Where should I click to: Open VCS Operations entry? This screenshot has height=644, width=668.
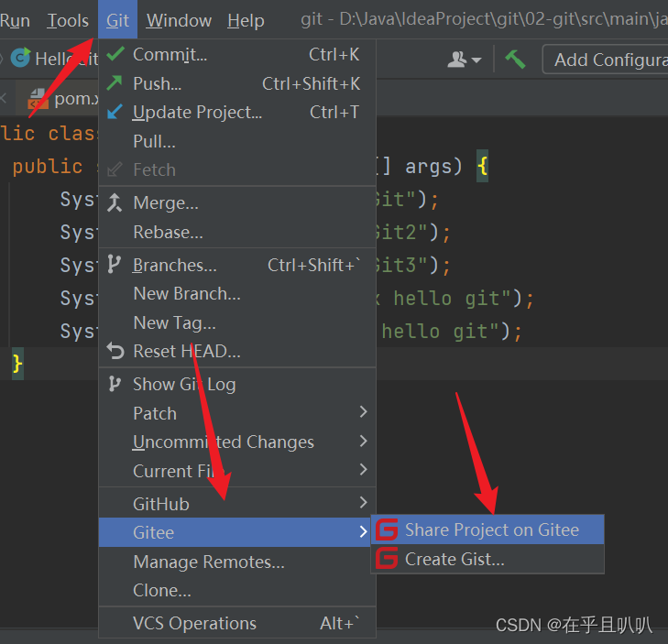[x=237, y=623]
